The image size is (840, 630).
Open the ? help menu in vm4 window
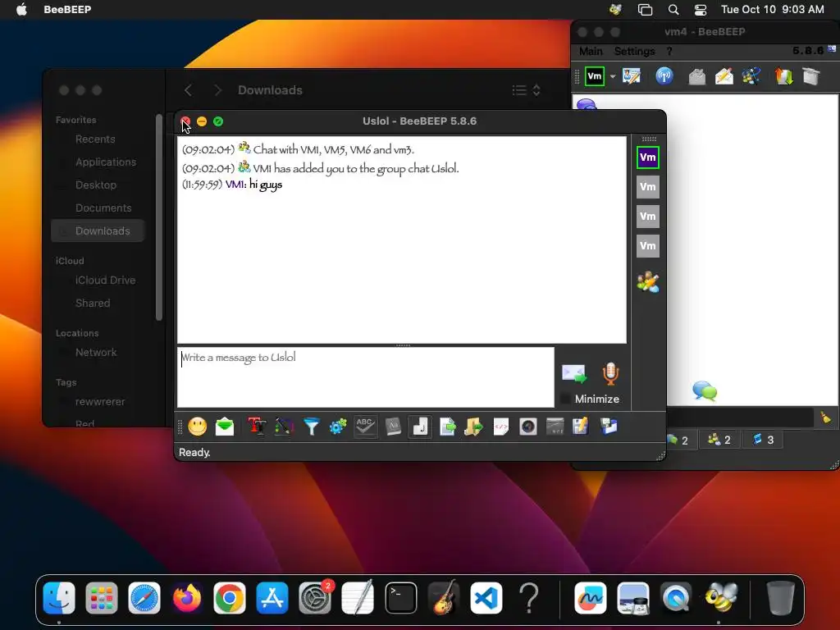coord(669,52)
